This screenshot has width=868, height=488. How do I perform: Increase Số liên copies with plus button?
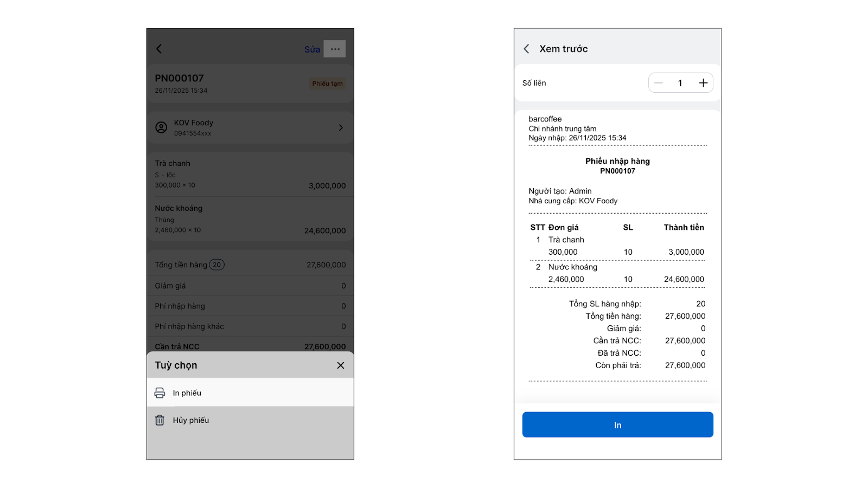click(703, 83)
